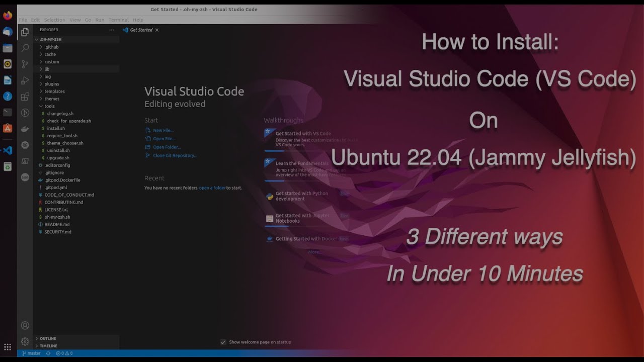Screen dimensions: 644x362
Task: Collapse the .OH-MY-ZSH root folder
Action: tap(76, 39)
